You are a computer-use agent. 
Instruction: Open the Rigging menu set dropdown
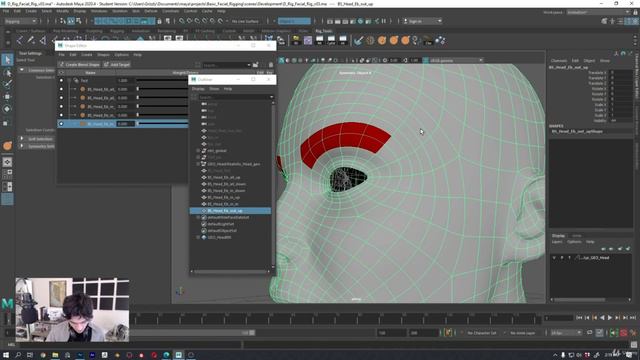(x=20, y=21)
